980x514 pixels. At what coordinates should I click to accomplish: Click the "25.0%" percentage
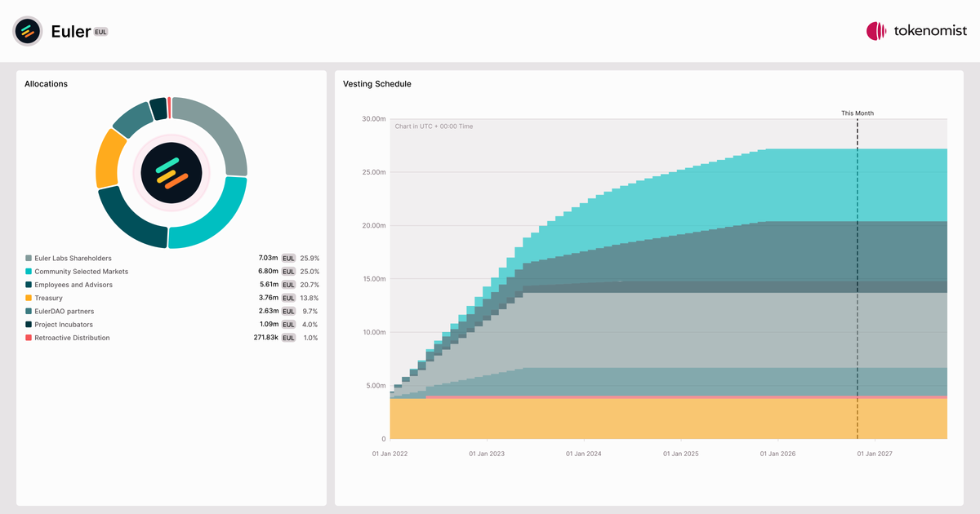310,272
